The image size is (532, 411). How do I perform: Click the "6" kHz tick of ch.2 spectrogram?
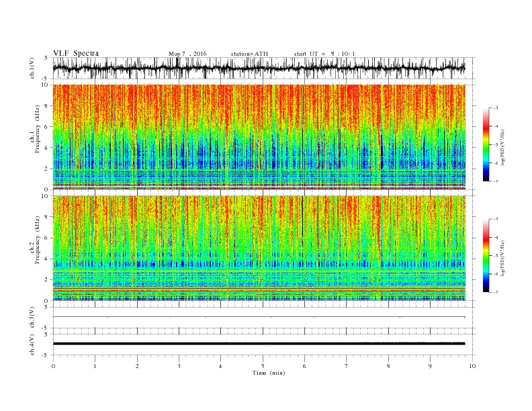pos(46,238)
